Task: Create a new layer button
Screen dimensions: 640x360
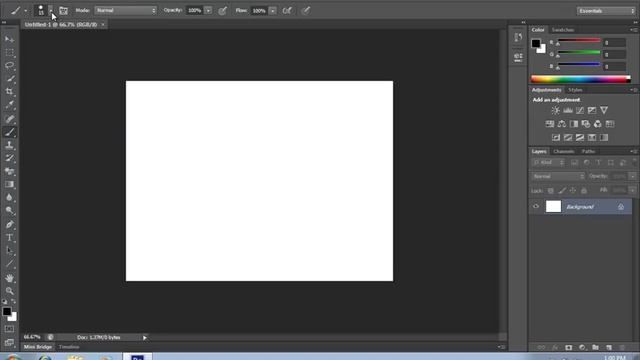Action: point(609,347)
